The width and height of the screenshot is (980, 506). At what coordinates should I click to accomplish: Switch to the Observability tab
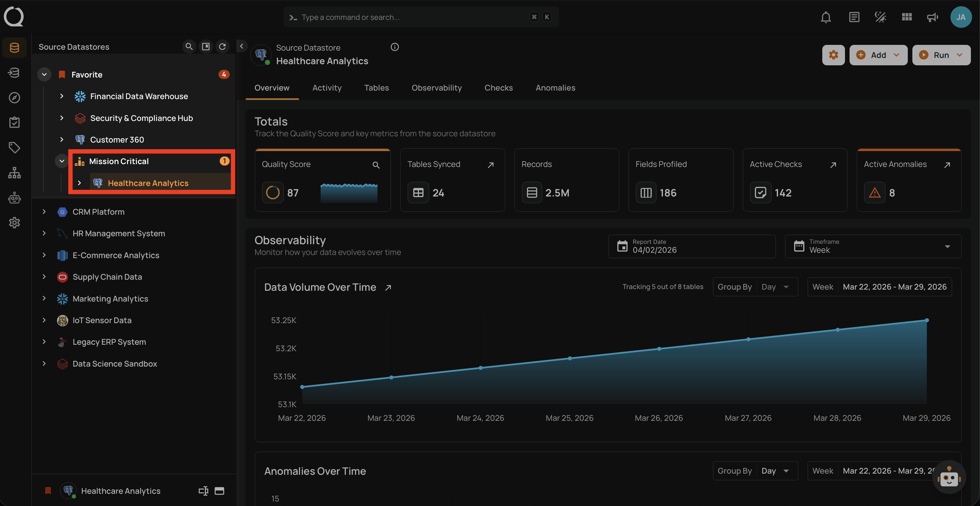pos(436,88)
